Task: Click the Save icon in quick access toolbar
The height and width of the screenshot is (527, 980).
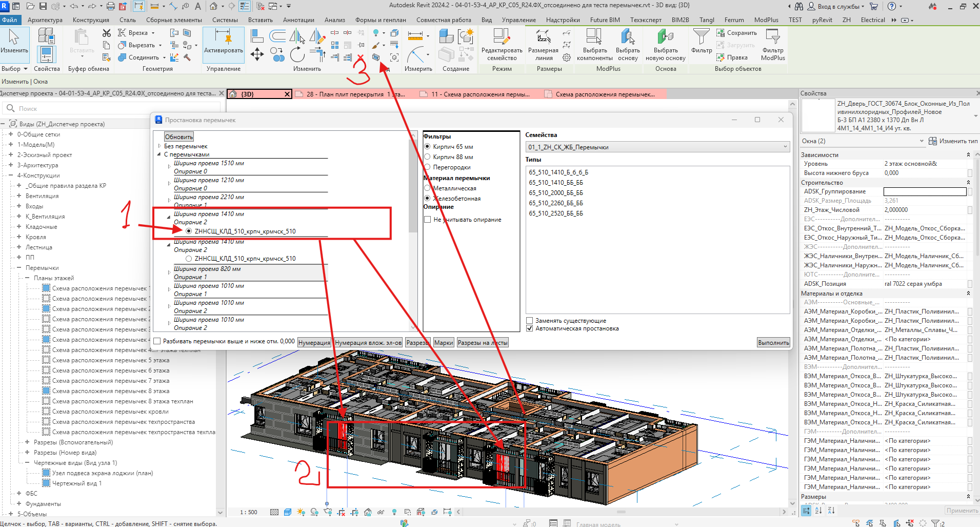Action: 43,6
